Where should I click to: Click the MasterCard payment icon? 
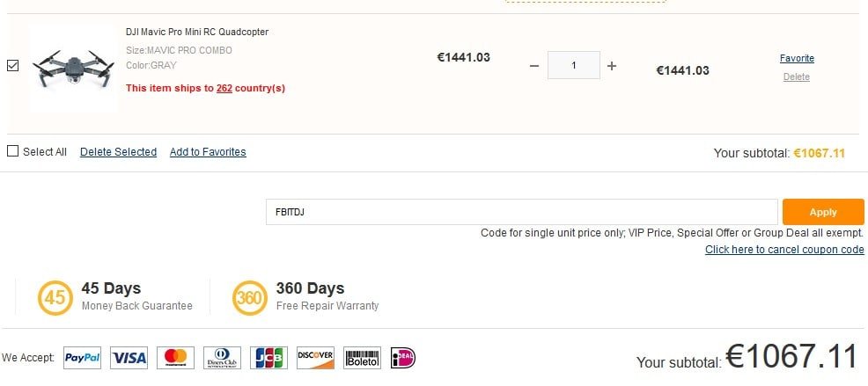(175, 358)
